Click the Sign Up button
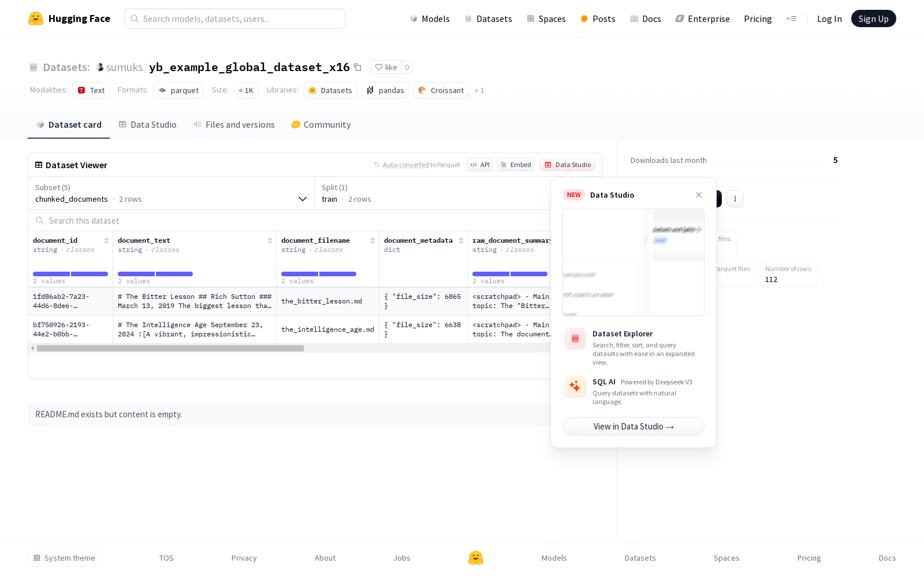 pos(873,18)
